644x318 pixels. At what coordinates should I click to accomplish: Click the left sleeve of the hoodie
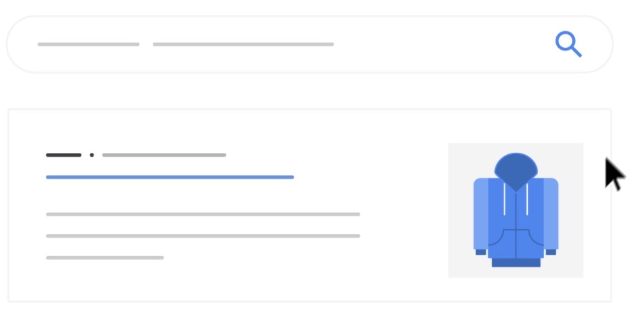481,214
